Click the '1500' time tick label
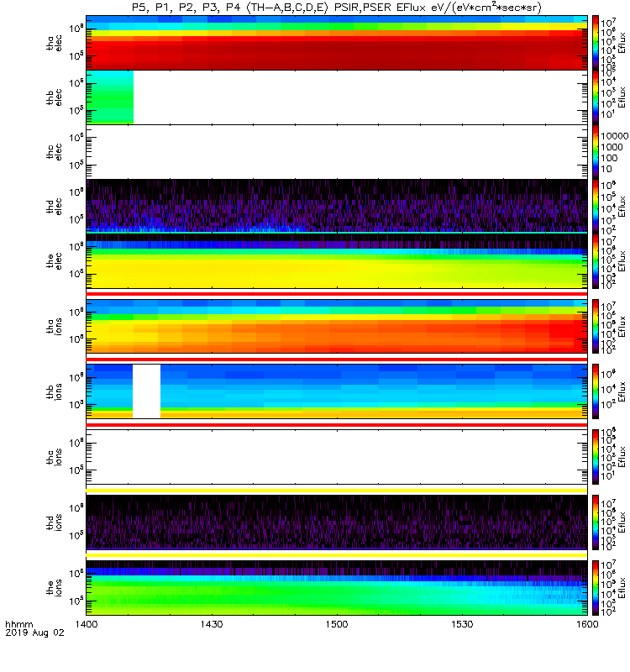 tap(337, 624)
